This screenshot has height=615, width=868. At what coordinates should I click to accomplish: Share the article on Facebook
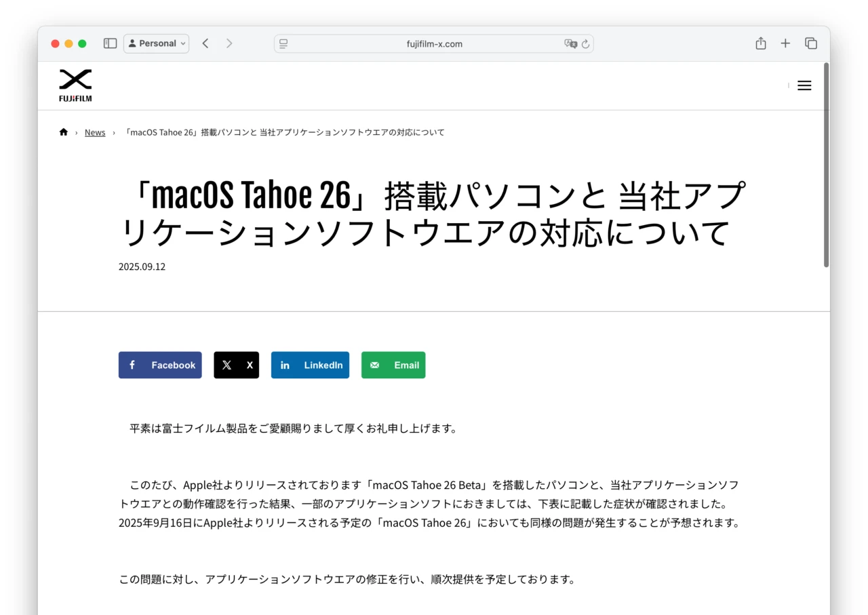click(x=160, y=365)
